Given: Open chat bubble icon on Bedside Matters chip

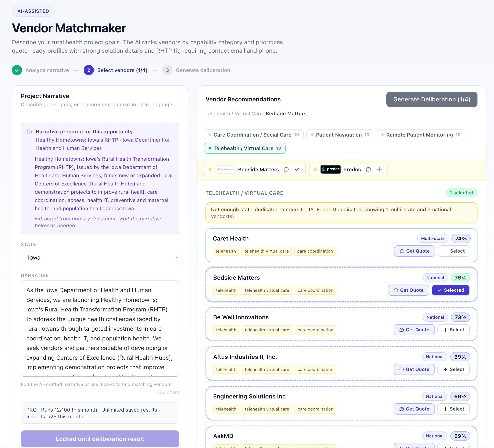Looking at the screenshot, I should [x=286, y=169].
